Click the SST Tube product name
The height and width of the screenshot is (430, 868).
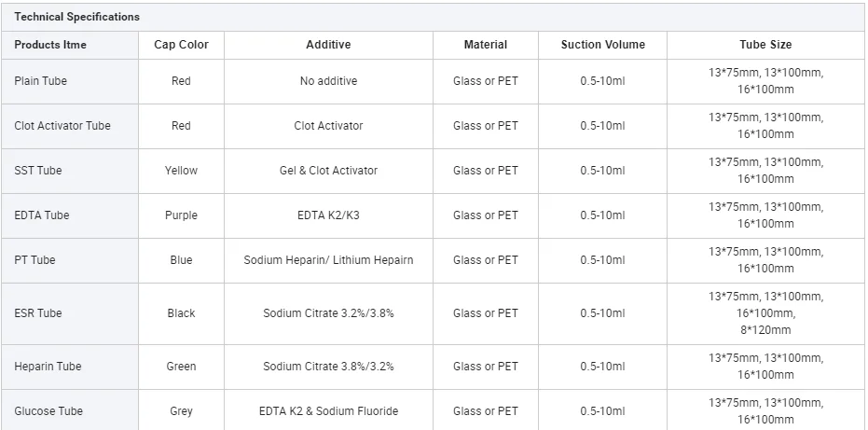tap(38, 171)
